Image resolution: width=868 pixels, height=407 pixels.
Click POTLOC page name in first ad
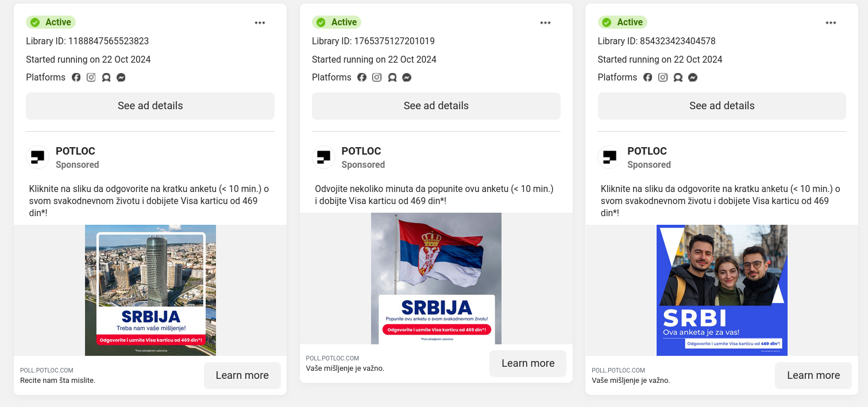pos(75,151)
